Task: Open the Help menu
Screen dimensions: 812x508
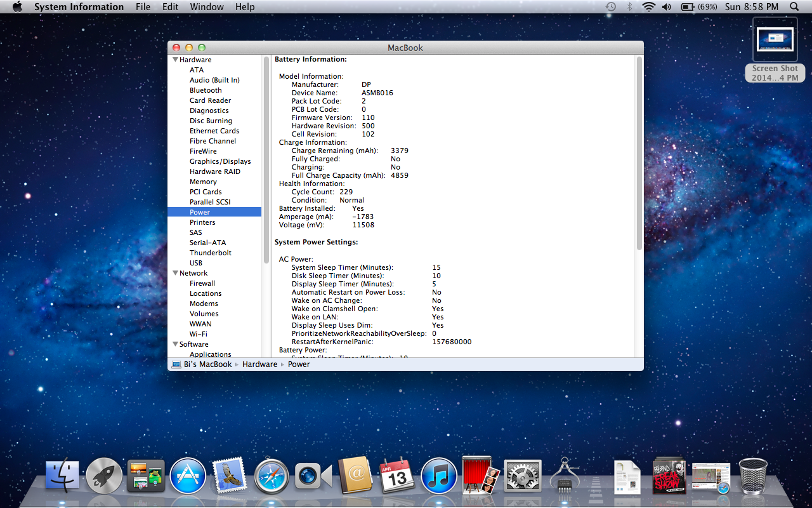Action: coord(245,7)
